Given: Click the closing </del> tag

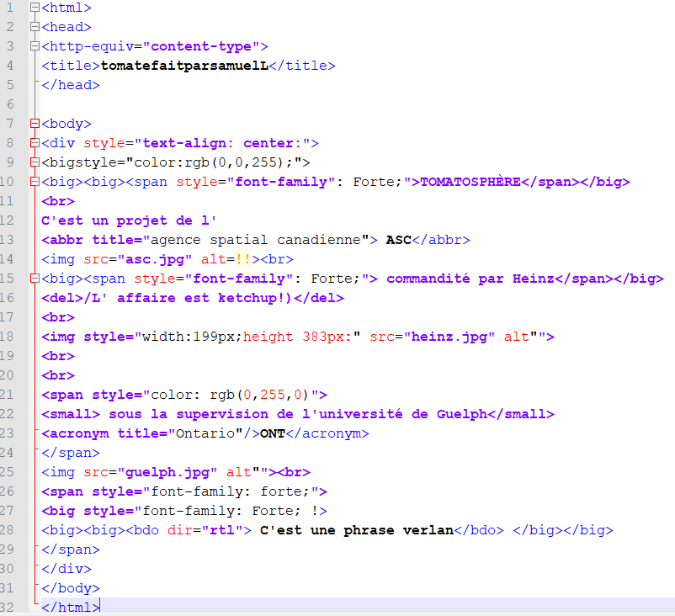Looking at the screenshot, I should click(x=318, y=298).
